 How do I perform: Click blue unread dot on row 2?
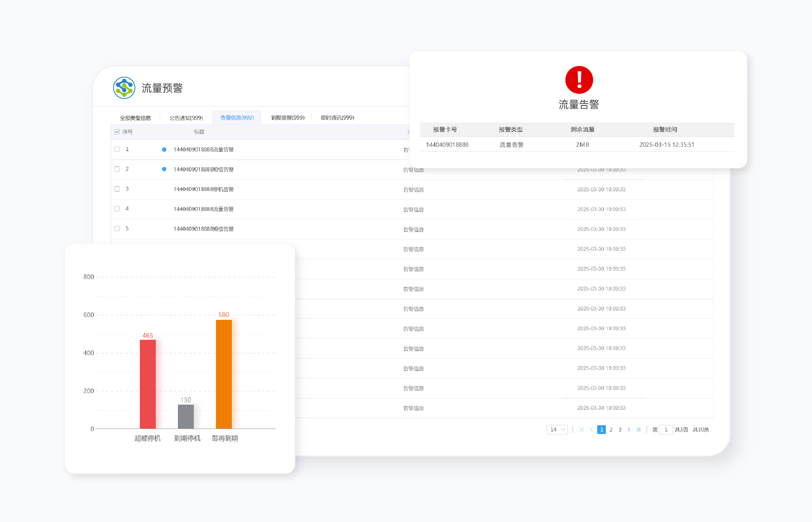(164, 169)
